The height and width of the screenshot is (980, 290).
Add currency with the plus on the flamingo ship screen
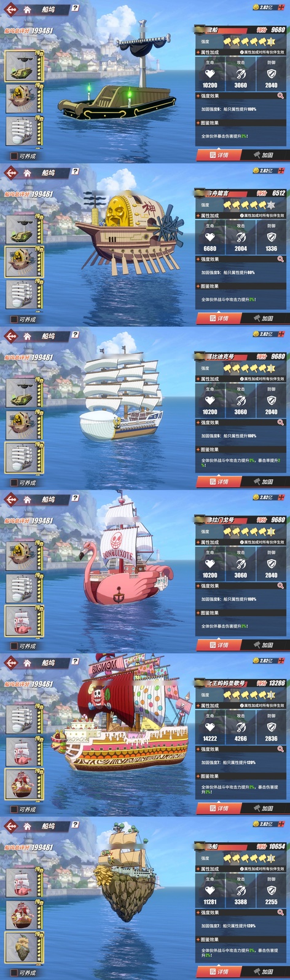pos(281,497)
